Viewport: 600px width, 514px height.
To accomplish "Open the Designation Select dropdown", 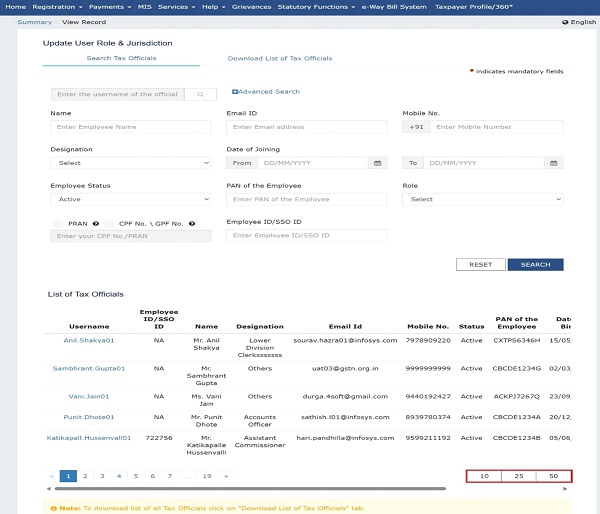I will (x=130, y=163).
